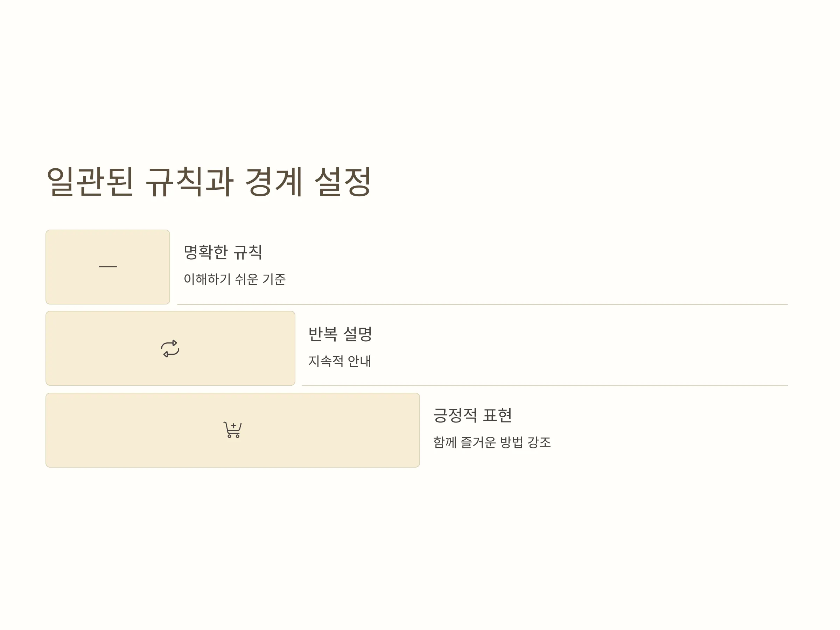840x630 pixels.
Task: Select the word 경계 in the title
Action: [274, 182]
